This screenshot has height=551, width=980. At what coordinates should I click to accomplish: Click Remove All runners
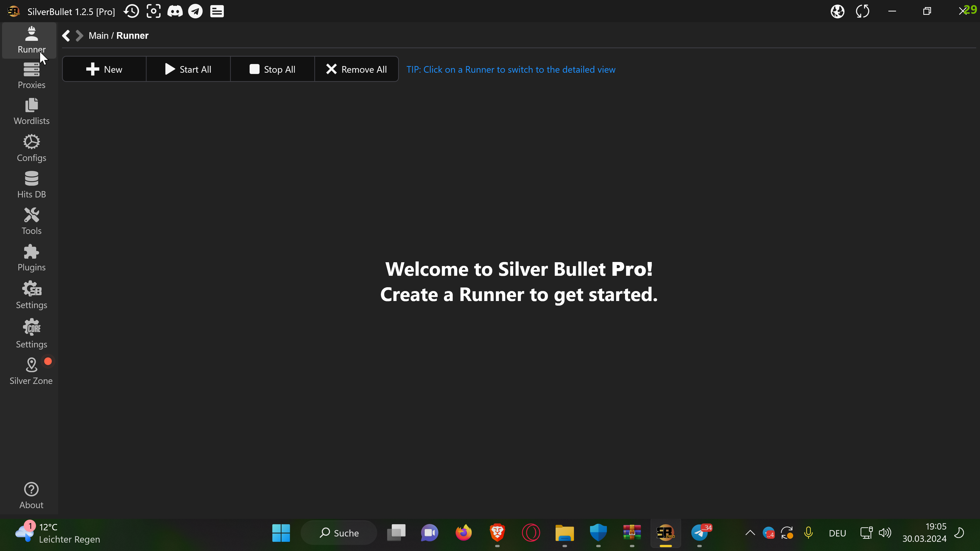[x=356, y=69]
